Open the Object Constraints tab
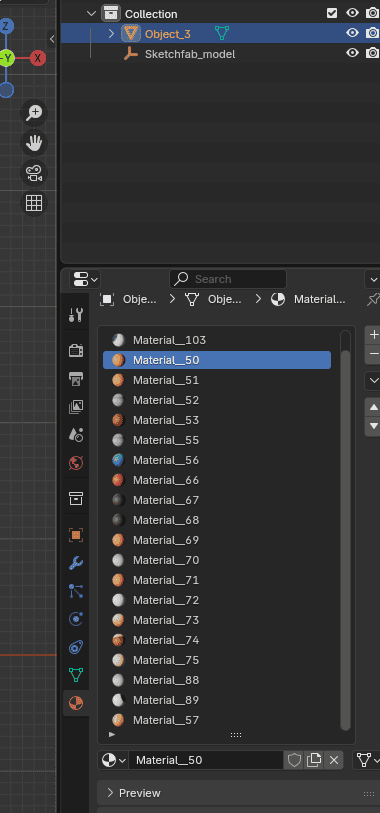Viewport: 380px width, 813px height. pos(76,647)
